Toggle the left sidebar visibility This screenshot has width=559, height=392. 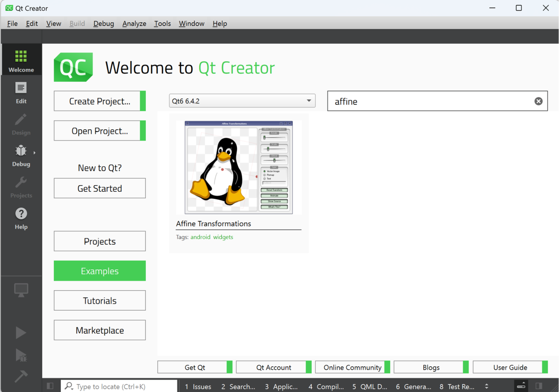click(x=50, y=386)
